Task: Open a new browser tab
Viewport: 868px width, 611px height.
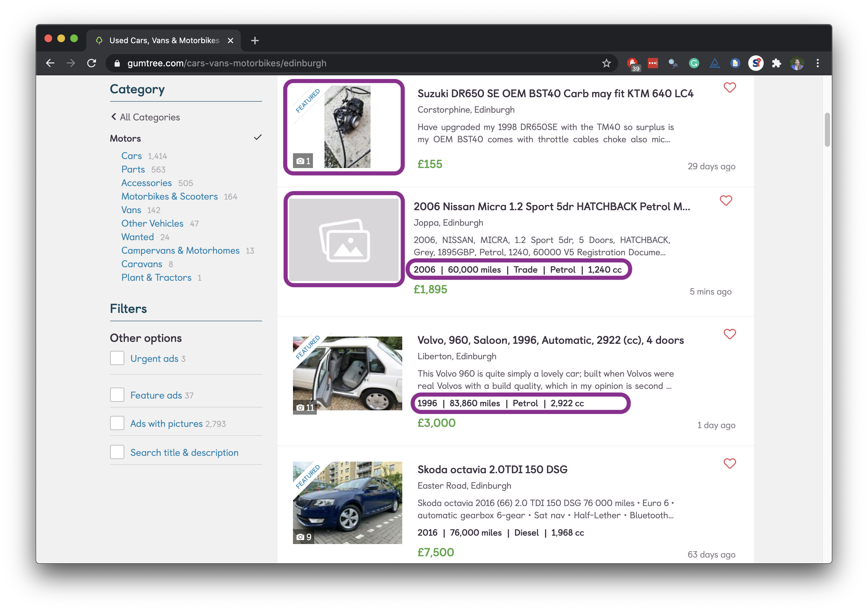Action: pos(255,41)
